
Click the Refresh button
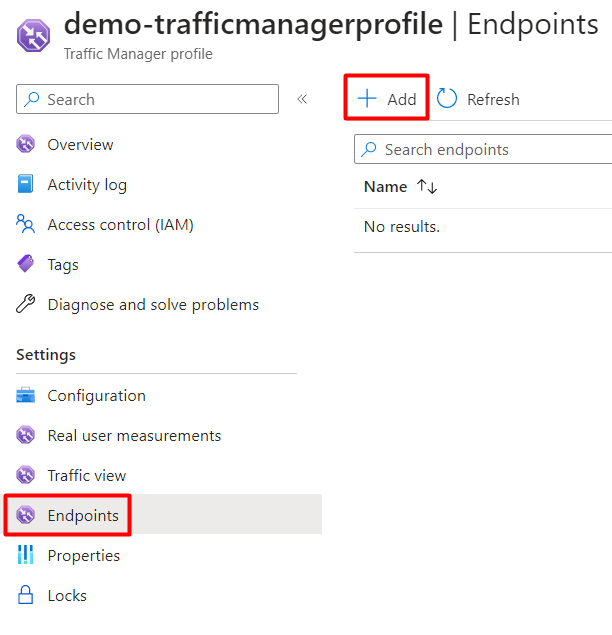click(478, 99)
